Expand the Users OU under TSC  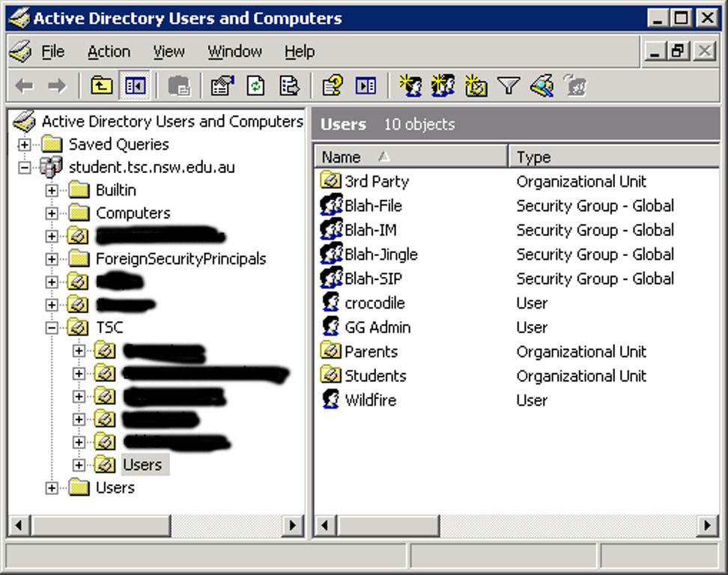(79, 465)
